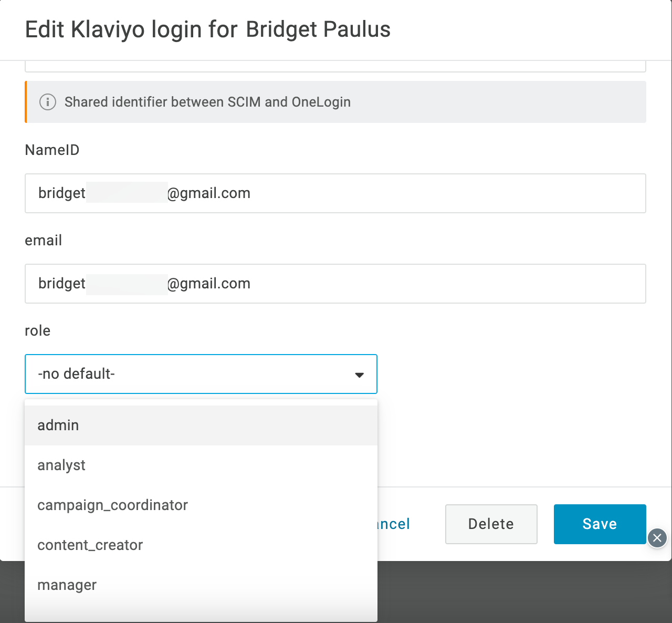This screenshot has height=623, width=672.
Task: Click the partially visible field above the banner
Action: 335,67
